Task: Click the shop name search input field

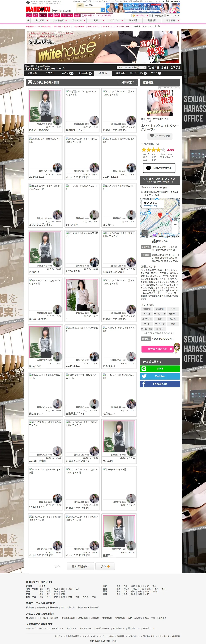Action: pyautogui.click(x=89, y=9)
